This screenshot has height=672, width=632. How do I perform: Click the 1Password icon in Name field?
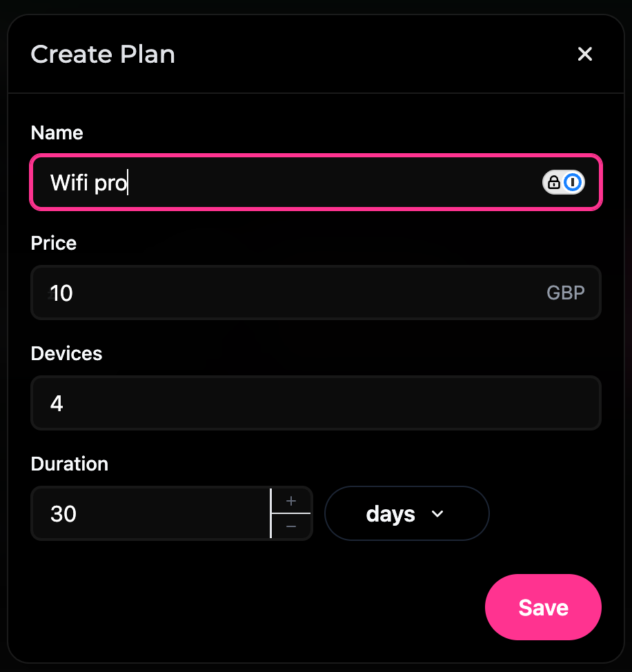[x=573, y=182]
